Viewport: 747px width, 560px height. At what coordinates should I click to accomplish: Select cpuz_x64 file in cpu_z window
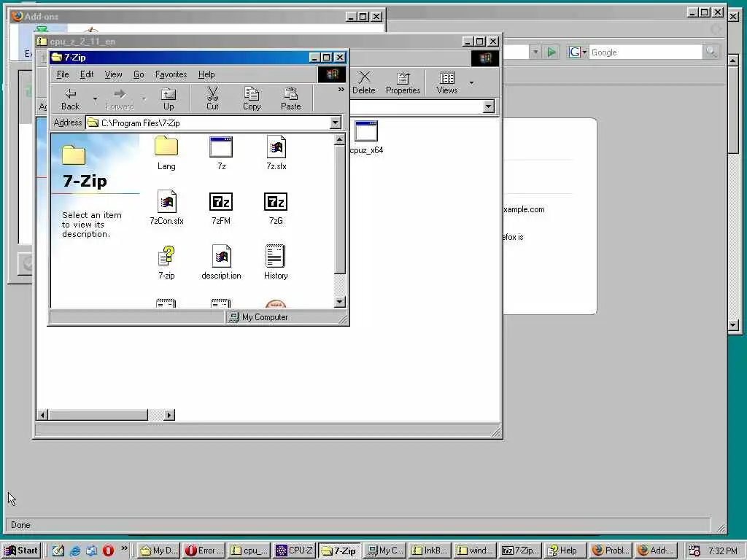(366, 137)
